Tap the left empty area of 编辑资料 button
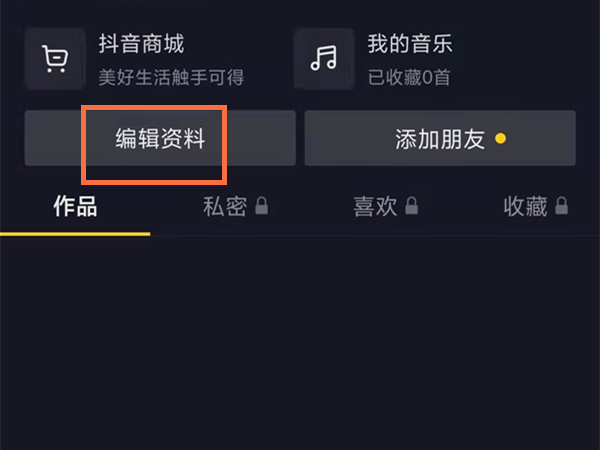This screenshot has height=450, width=600. coord(54,138)
